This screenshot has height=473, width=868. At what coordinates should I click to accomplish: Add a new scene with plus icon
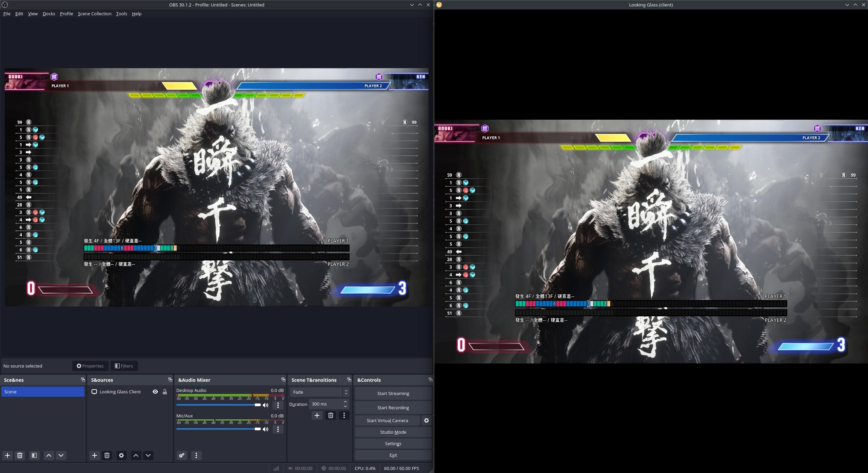tap(7, 455)
